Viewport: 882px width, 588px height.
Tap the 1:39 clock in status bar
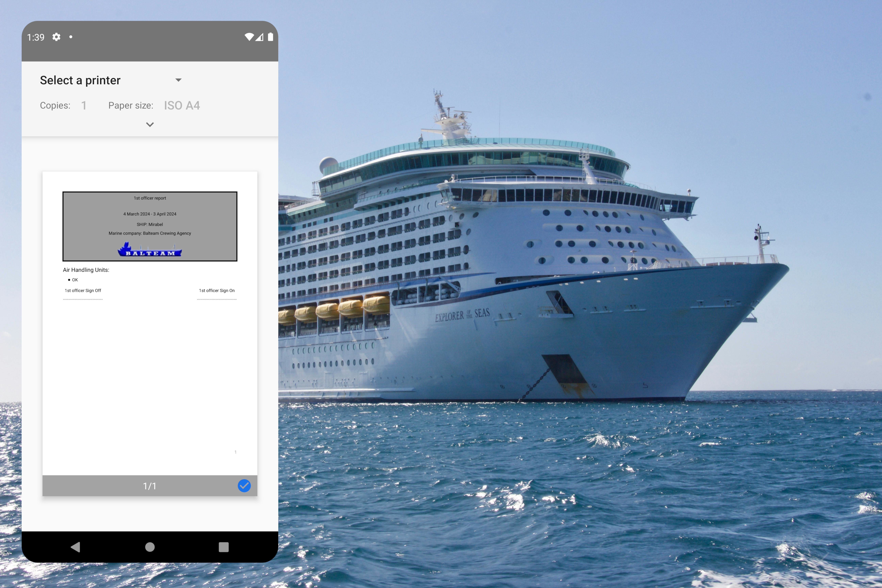[x=36, y=37]
